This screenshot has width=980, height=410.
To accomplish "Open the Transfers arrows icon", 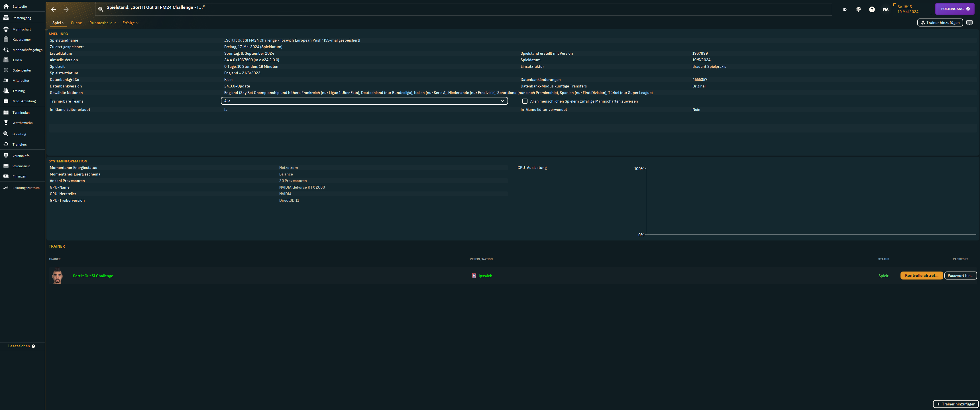I will tap(6, 144).
